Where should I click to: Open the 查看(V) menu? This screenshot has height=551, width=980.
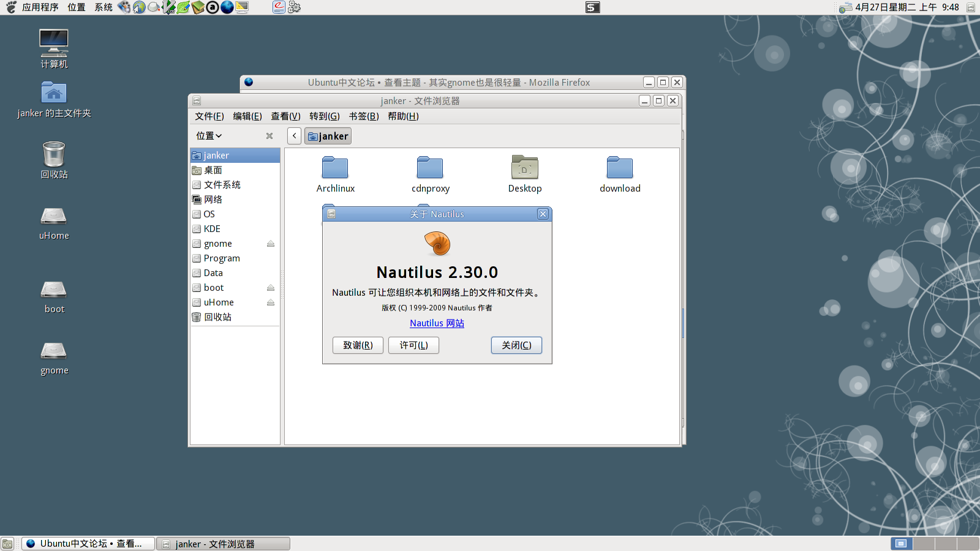click(286, 116)
